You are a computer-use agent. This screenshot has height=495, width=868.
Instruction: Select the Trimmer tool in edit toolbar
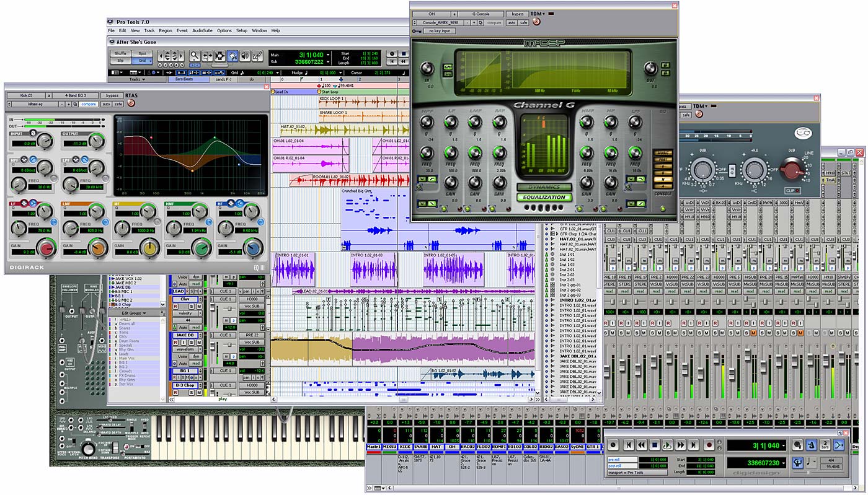[208, 55]
